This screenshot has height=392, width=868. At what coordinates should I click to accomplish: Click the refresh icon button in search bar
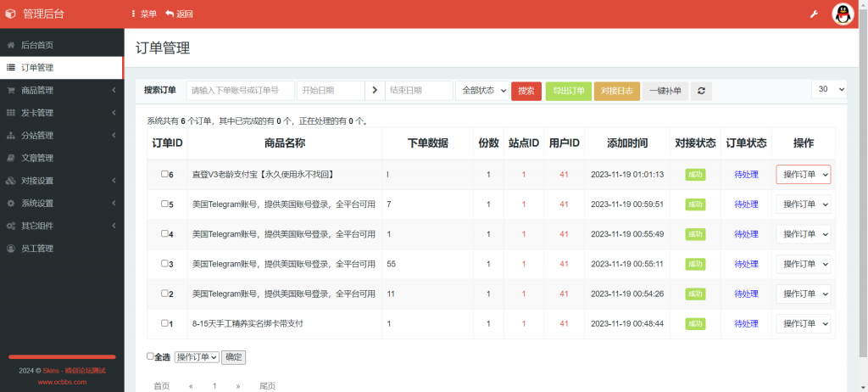(x=701, y=91)
